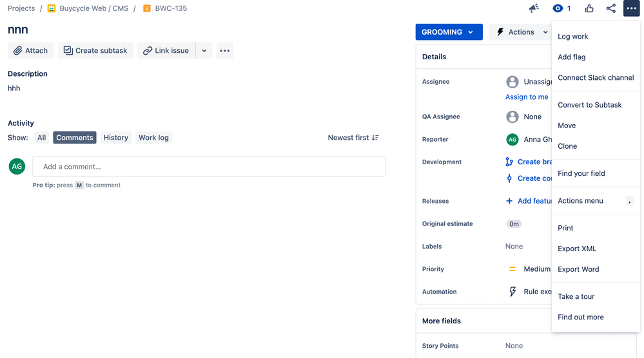Click the watcher count number 1
Image resolution: width=644 pixels, height=358 pixels.
[569, 8]
